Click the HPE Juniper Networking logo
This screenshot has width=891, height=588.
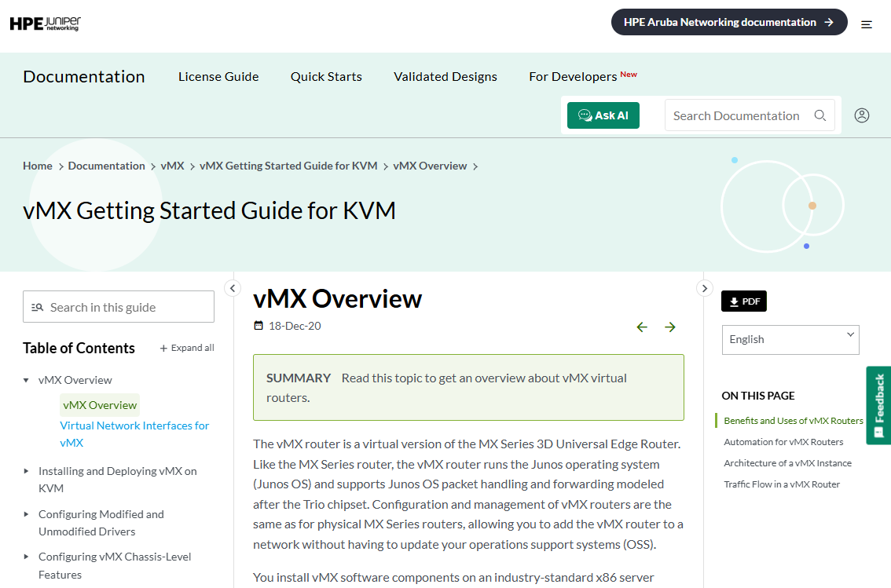46,24
